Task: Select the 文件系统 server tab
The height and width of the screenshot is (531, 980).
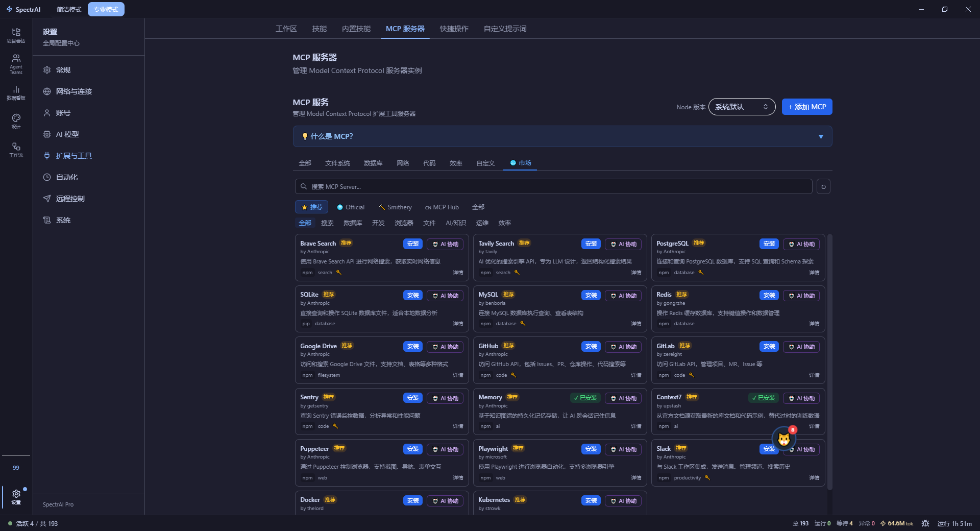Action: (337, 163)
